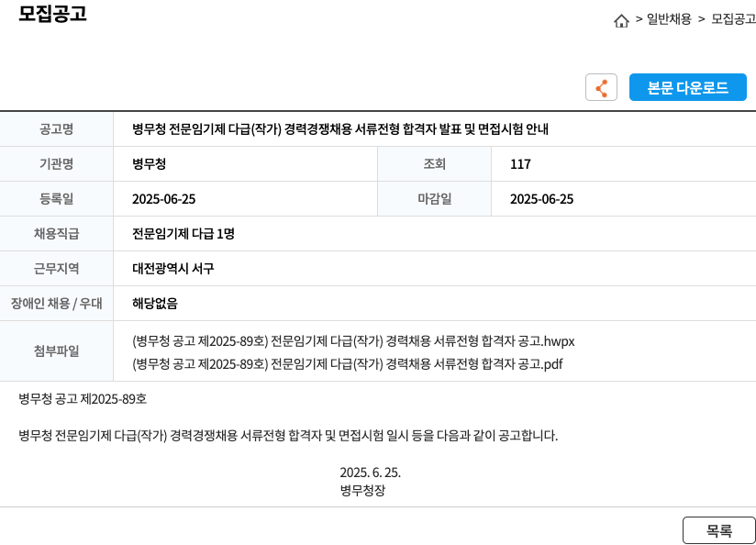This screenshot has height=545, width=756.
Task: Go to 일반채용 breadcrumb link
Action: pos(669,19)
